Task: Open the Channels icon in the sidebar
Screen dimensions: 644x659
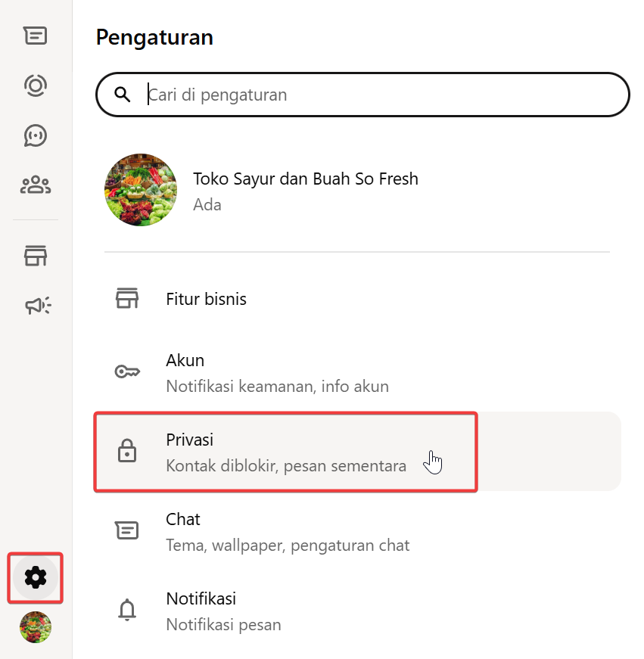Action: 36,135
